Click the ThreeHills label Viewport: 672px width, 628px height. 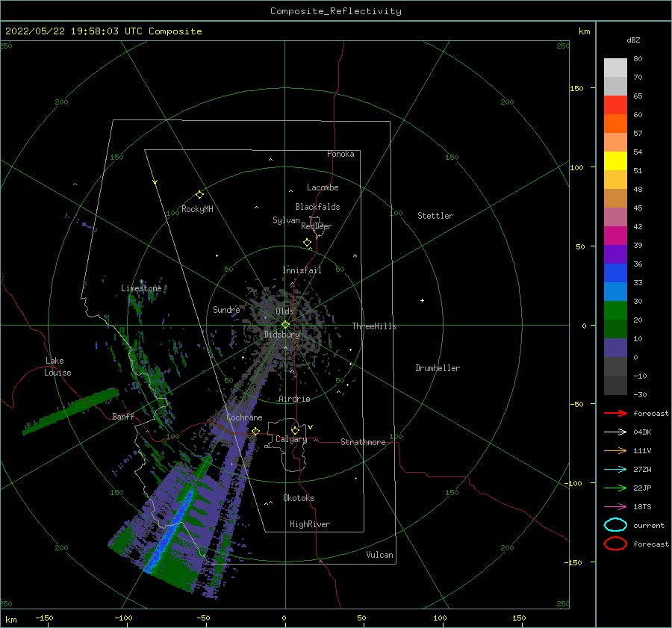coord(375,326)
